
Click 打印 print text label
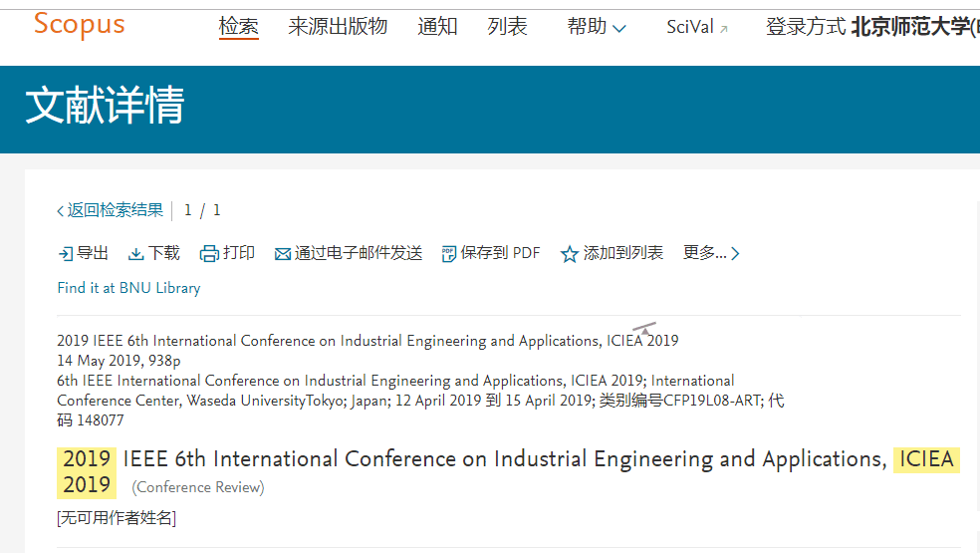tap(239, 253)
